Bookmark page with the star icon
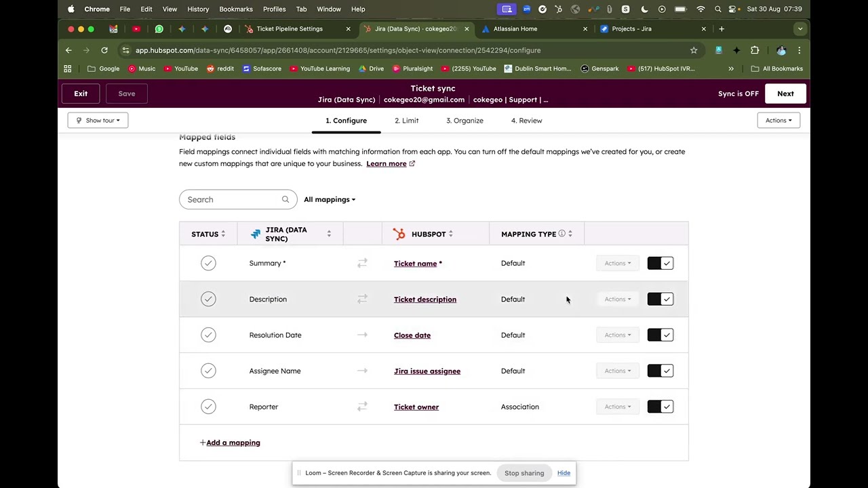Image resolution: width=868 pixels, height=488 pixels. (694, 50)
